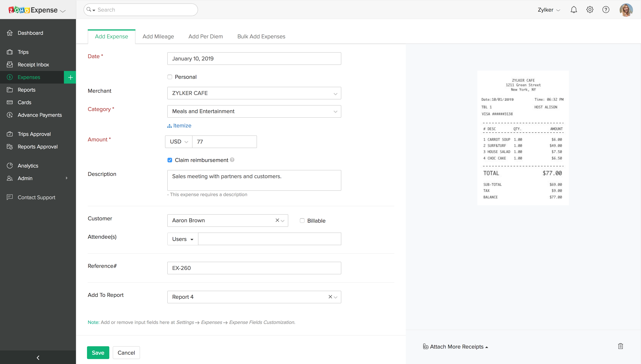Mark the expense as Billable

coord(302,221)
